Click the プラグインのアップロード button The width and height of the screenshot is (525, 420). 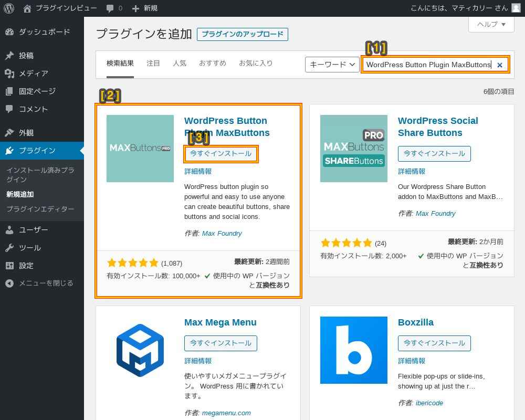click(243, 34)
